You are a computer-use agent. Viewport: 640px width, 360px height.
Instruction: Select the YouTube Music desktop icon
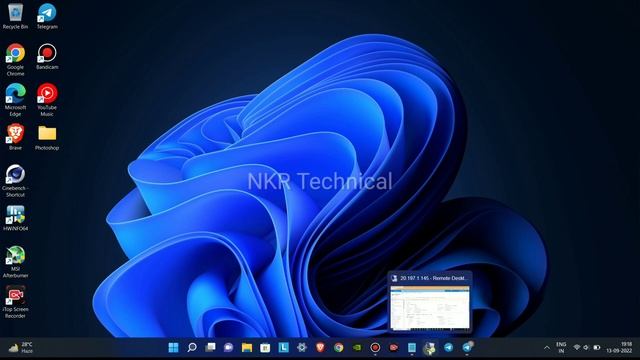[x=47, y=100]
